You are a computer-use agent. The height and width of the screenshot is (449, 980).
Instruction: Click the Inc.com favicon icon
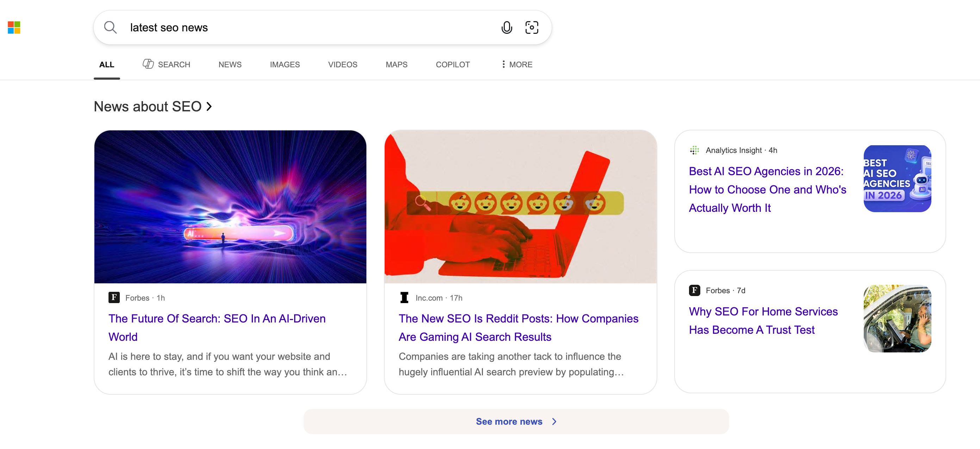404,297
